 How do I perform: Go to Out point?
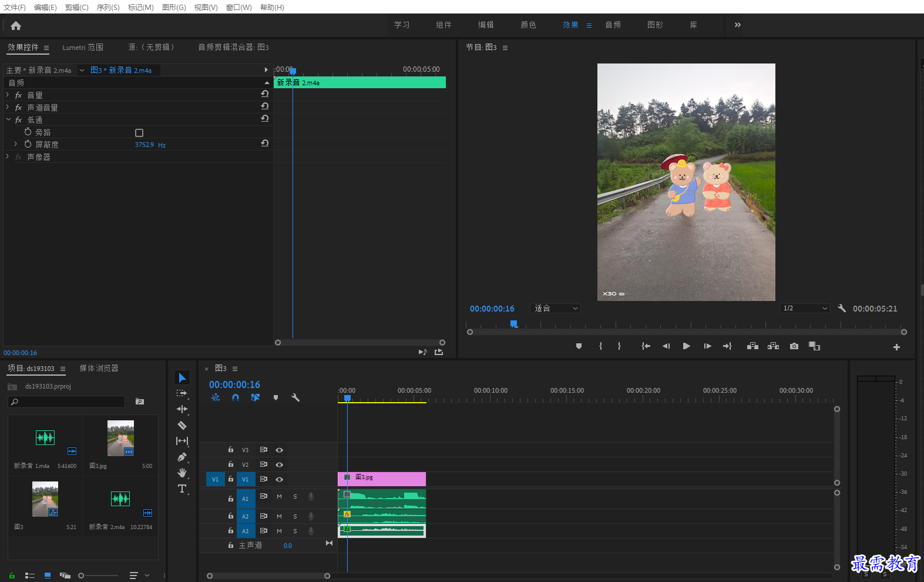727,346
